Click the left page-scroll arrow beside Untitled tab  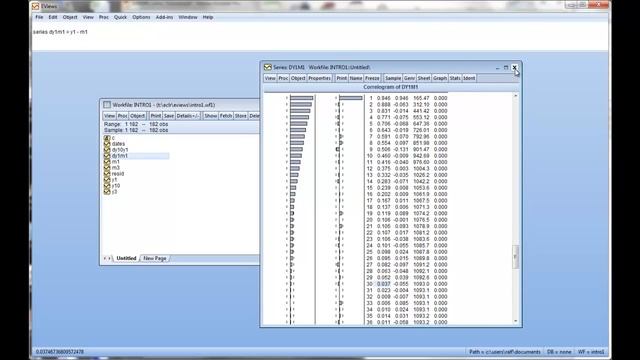(x=105, y=258)
